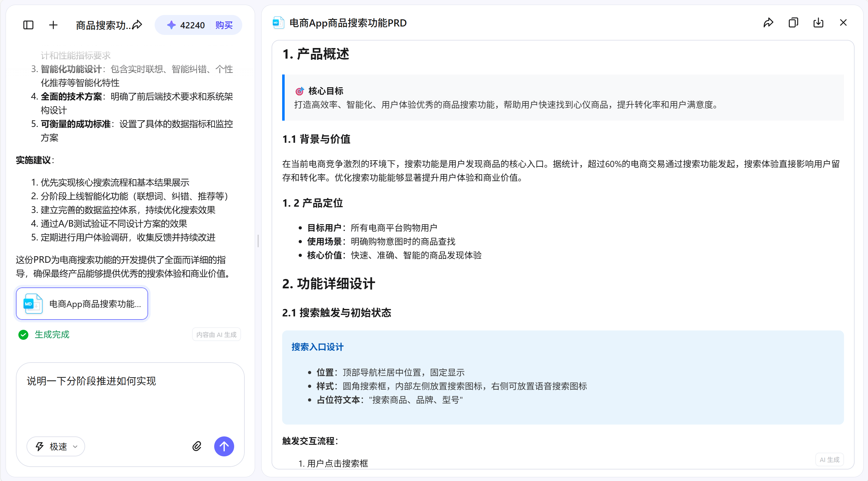Click the green 生成完成 checkmark icon

click(23, 334)
